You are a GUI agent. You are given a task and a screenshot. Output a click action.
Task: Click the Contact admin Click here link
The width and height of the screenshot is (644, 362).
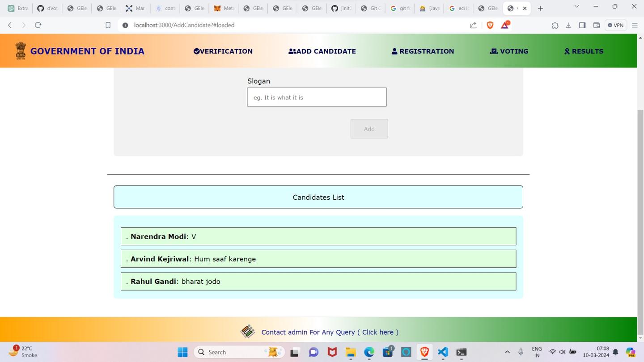(330, 332)
